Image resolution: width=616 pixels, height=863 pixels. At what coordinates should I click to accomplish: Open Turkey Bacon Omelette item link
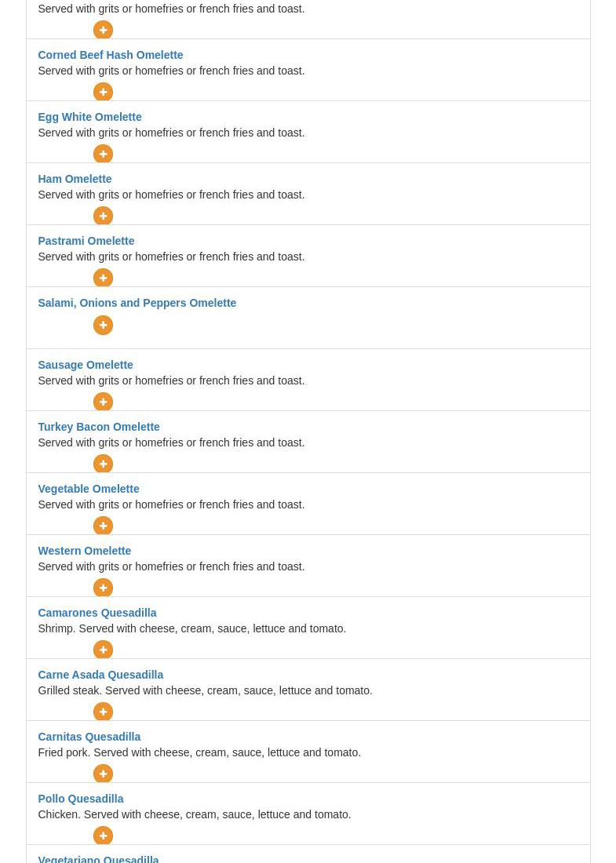(x=98, y=427)
